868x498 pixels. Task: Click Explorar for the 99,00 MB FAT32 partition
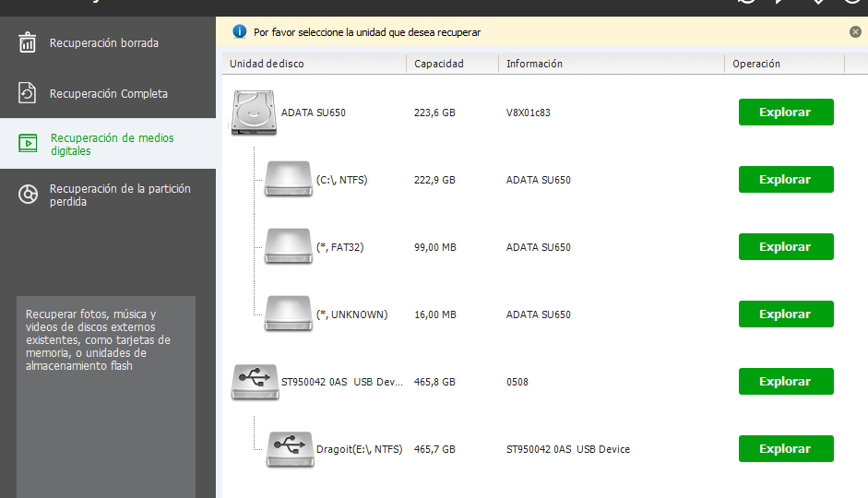(786, 247)
